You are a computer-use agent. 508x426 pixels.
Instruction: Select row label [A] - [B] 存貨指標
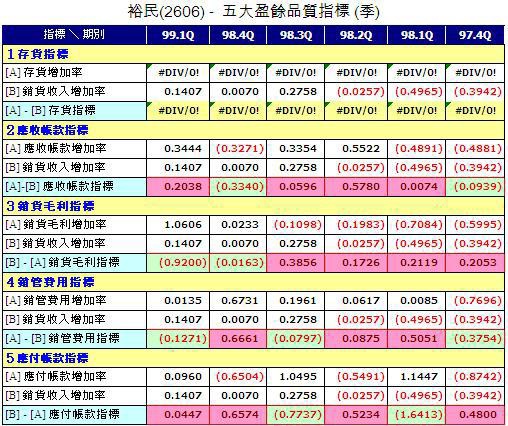(74, 111)
